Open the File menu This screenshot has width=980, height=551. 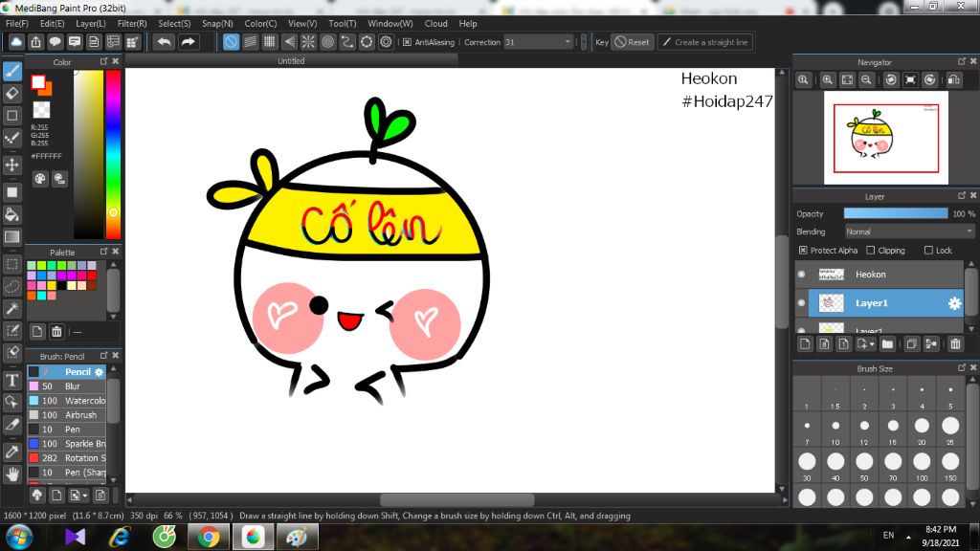pos(17,23)
